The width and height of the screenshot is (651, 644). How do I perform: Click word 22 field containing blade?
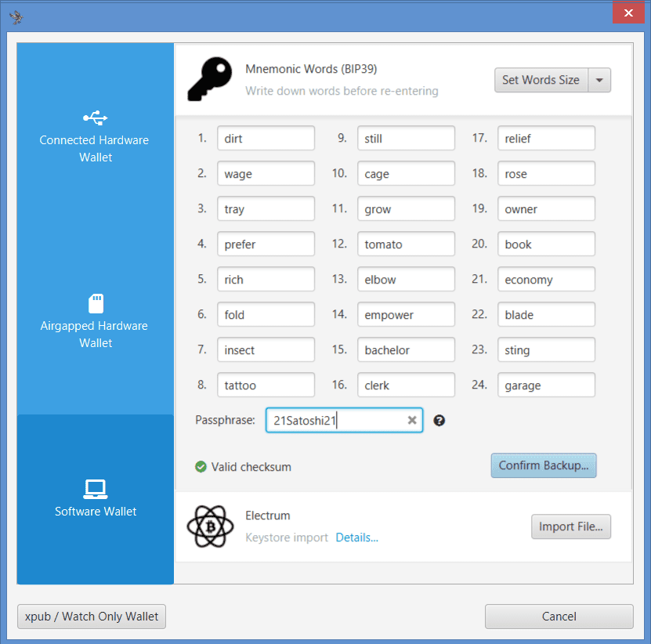(x=546, y=315)
